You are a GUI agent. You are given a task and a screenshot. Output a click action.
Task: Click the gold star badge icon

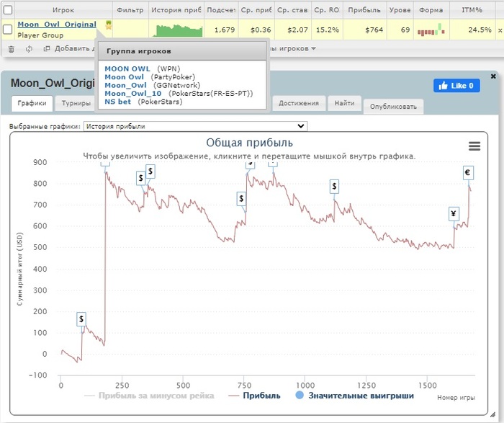pos(109,25)
